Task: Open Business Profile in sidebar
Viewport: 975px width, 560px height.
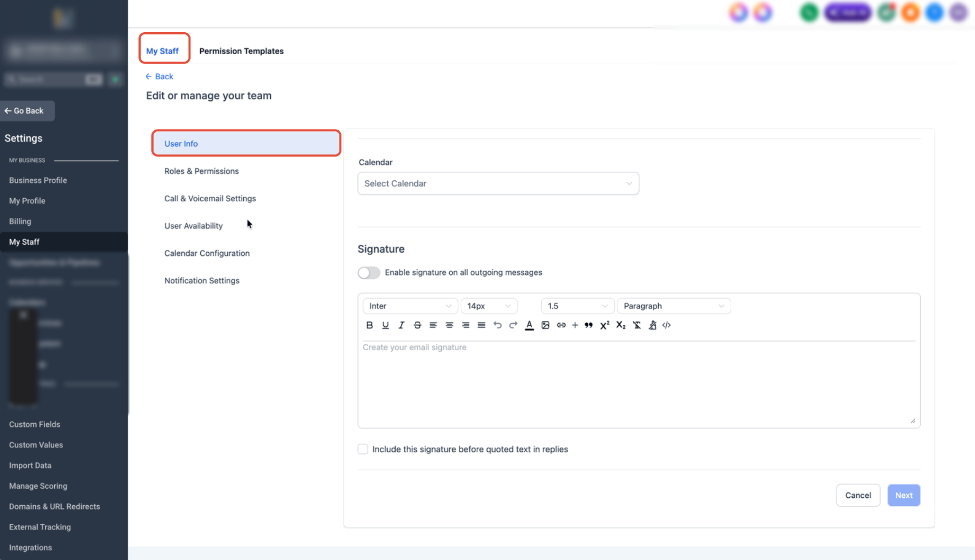Action: pyautogui.click(x=38, y=180)
